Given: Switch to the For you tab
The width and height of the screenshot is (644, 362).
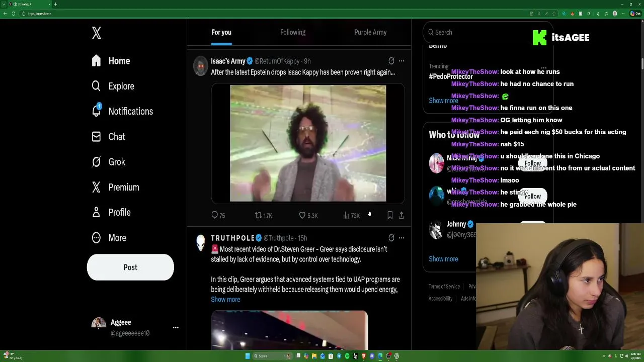Looking at the screenshot, I should (221, 32).
